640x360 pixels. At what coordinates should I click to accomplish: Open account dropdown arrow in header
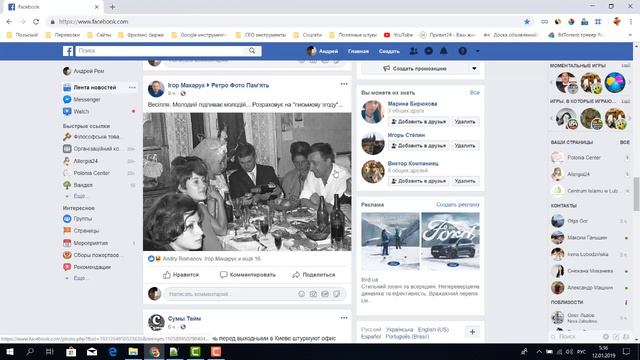478,51
